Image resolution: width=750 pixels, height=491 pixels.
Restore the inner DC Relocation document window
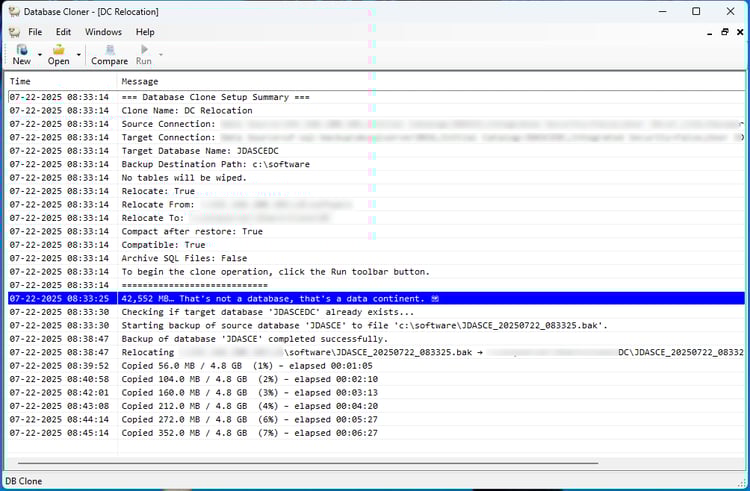pyautogui.click(x=725, y=32)
